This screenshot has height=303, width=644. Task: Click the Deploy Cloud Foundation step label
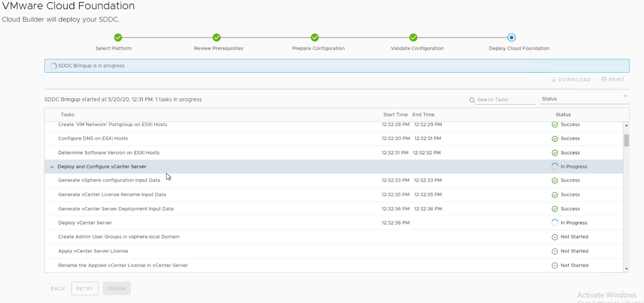pyautogui.click(x=519, y=48)
